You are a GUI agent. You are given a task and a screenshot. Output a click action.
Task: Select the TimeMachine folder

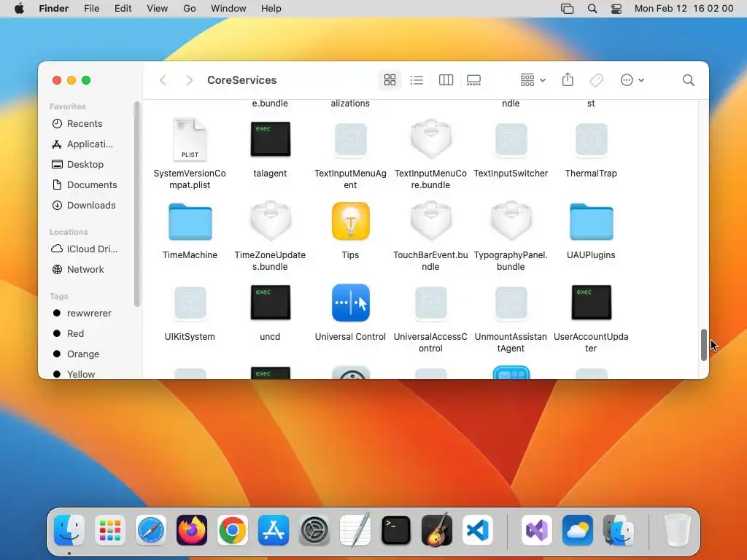tap(190, 222)
